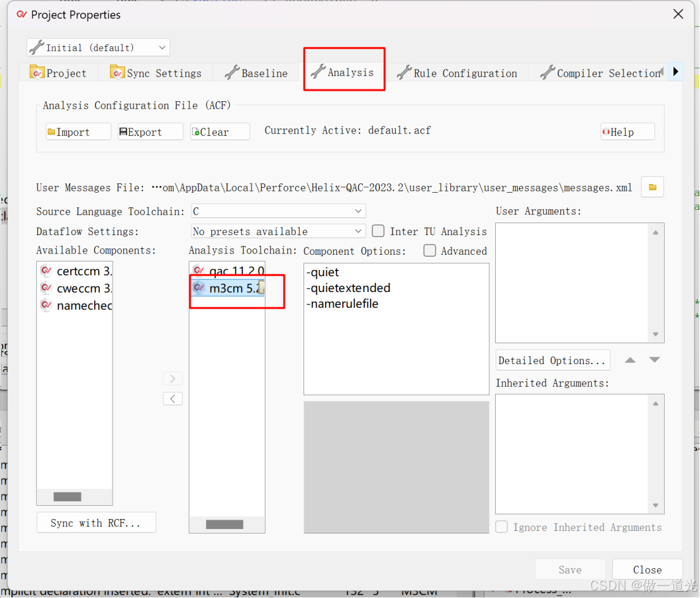Select qac 11.2.0 in Analysis Toolchain

(228, 271)
